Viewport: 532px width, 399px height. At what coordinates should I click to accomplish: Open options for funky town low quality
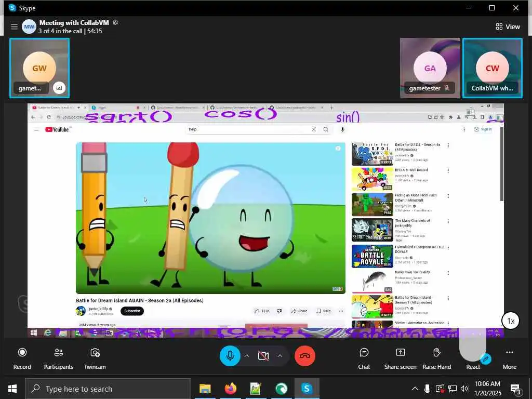[448, 273]
